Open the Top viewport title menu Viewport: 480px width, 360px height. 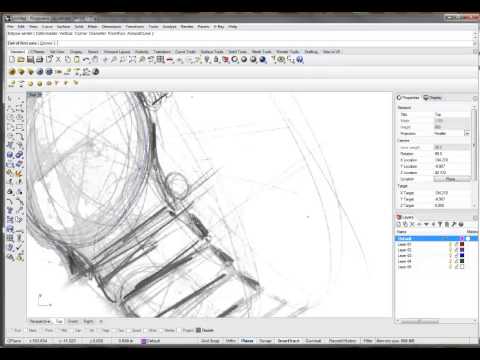[x=35, y=95]
